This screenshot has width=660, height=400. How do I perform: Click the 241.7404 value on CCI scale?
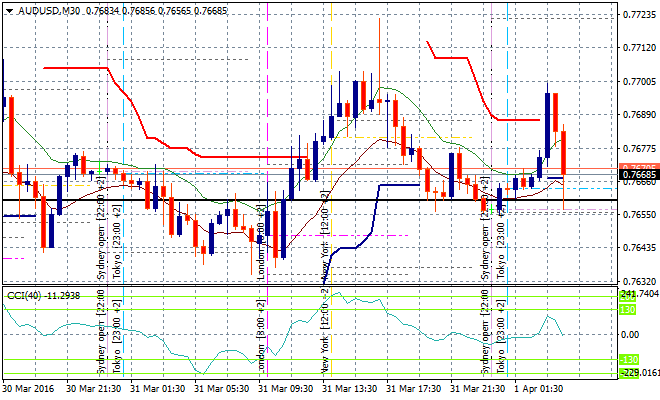(x=640, y=295)
